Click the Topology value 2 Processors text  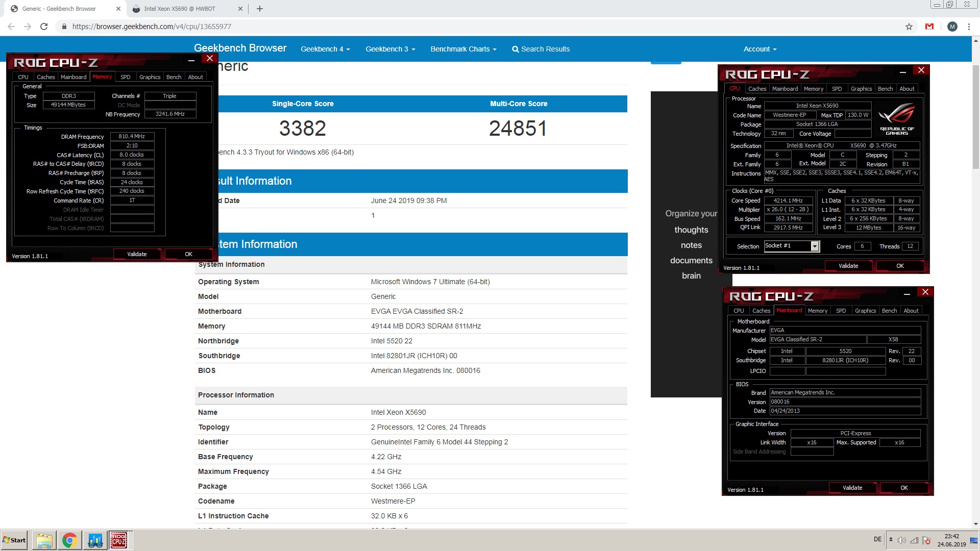pos(428,427)
